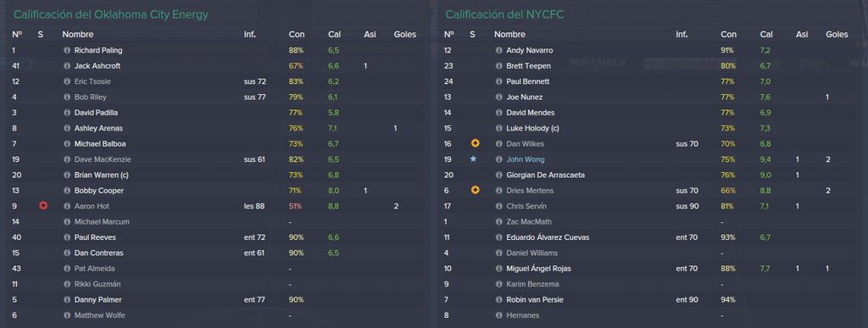Click Inf. header in Oklahoma table
This screenshot has height=328, width=868.
coord(250,34)
